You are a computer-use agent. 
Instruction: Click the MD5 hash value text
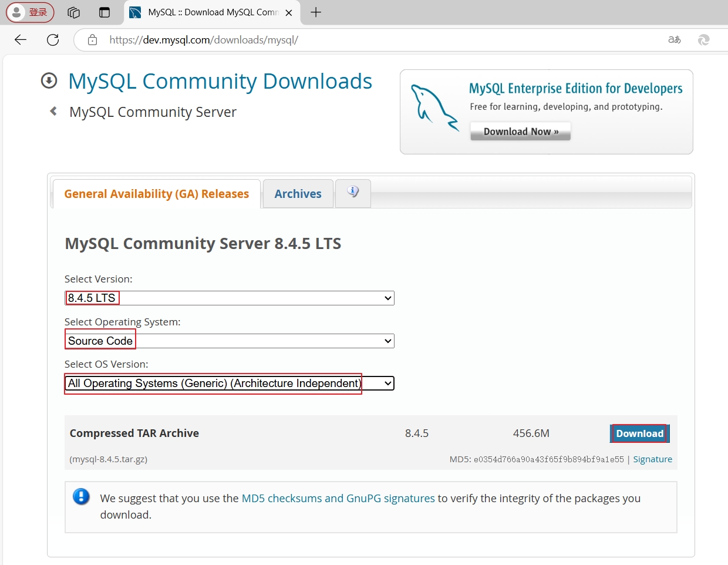(x=549, y=459)
